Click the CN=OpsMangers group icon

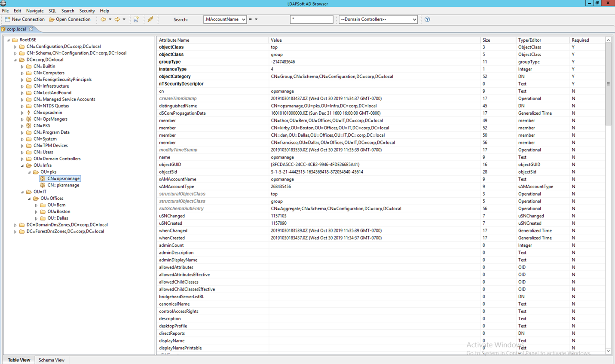(x=29, y=119)
